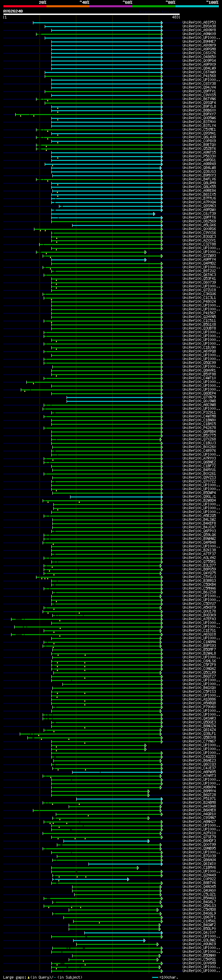Select hit UniRef100_Q84LW9
222x980 pixels.
tap(199, 68)
